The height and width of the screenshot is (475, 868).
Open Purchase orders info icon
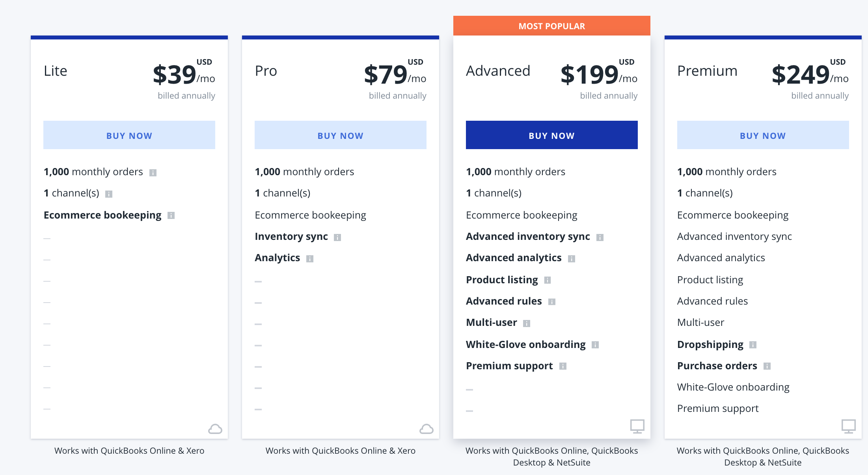[x=767, y=366]
